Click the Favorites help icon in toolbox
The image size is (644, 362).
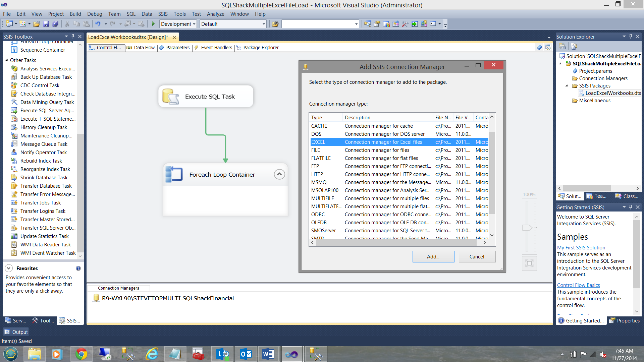click(x=78, y=268)
